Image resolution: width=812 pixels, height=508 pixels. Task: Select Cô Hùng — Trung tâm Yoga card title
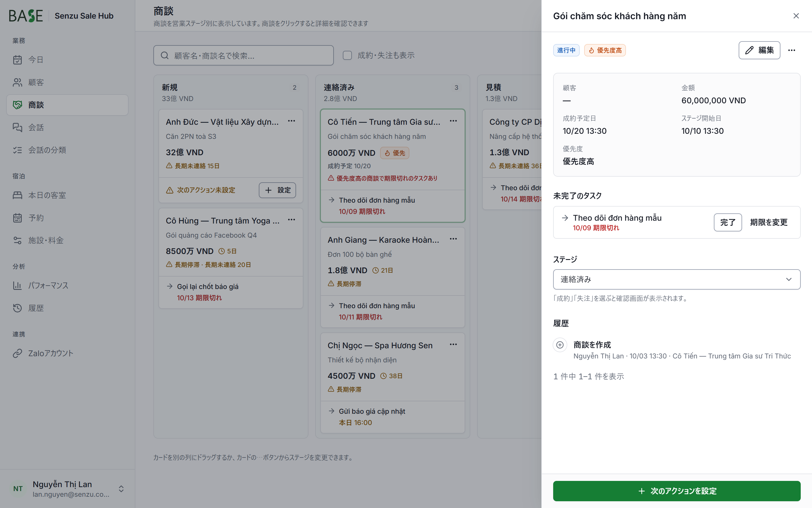(x=222, y=221)
